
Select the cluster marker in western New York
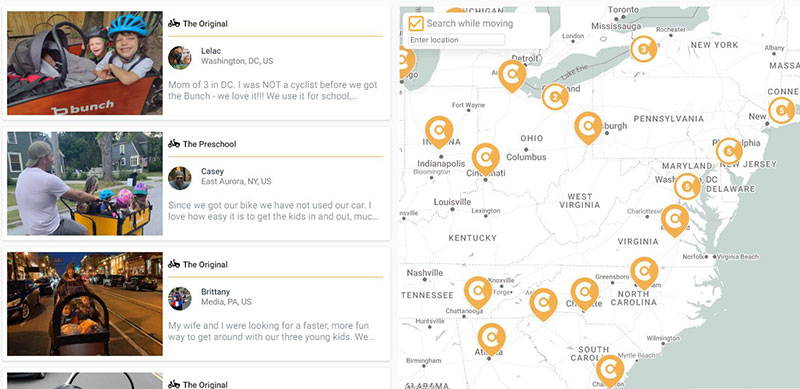click(644, 49)
